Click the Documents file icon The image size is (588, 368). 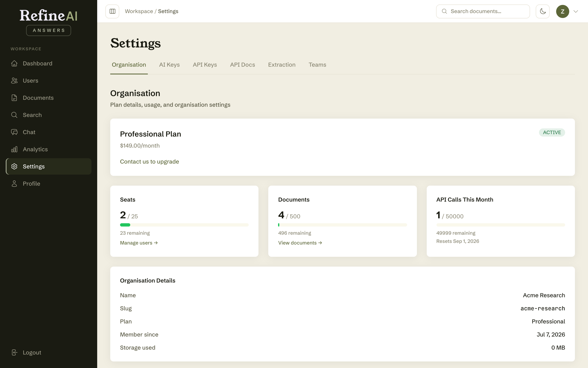(x=14, y=98)
